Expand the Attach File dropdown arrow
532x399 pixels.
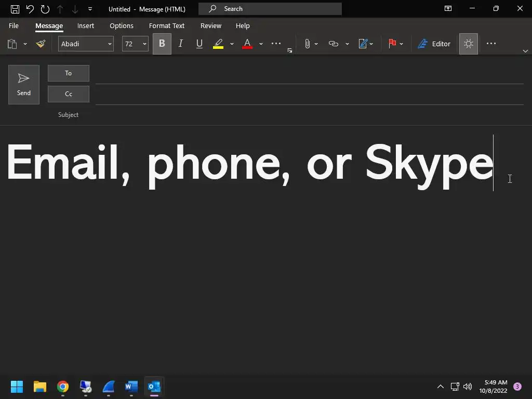(316, 44)
